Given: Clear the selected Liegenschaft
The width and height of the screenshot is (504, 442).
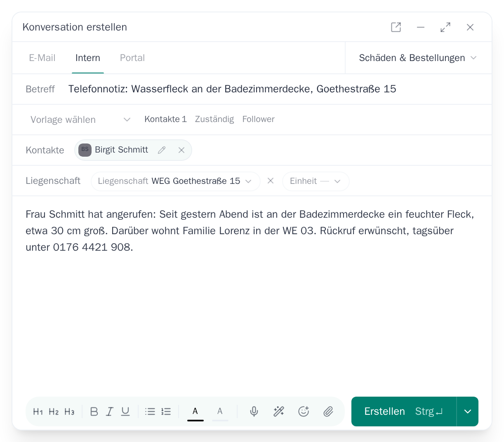Looking at the screenshot, I should (x=271, y=181).
